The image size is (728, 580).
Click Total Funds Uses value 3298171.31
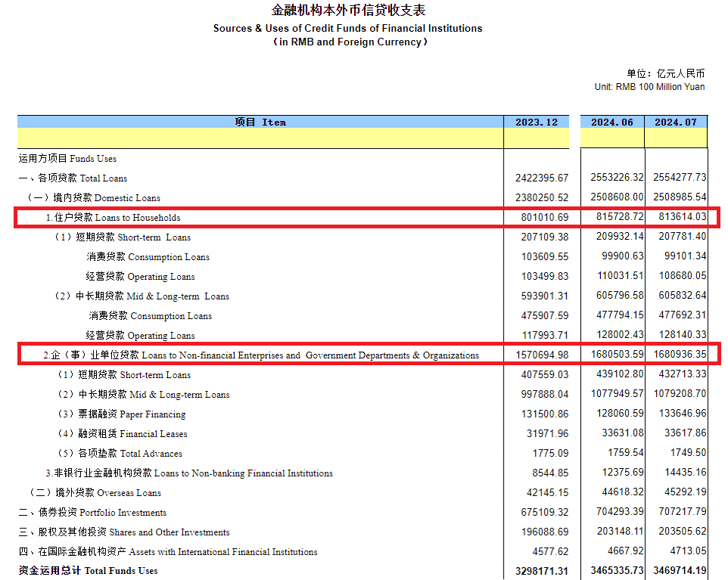click(x=542, y=571)
